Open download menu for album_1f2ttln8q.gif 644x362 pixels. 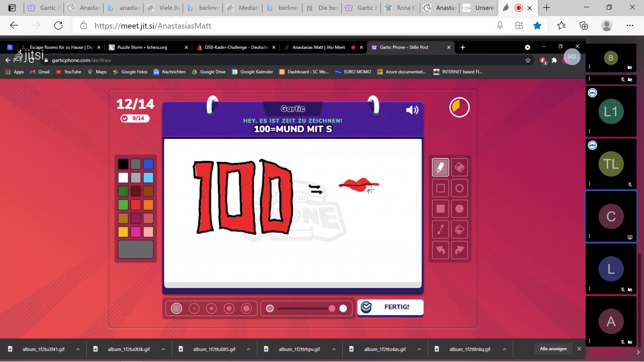click(504, 349)
